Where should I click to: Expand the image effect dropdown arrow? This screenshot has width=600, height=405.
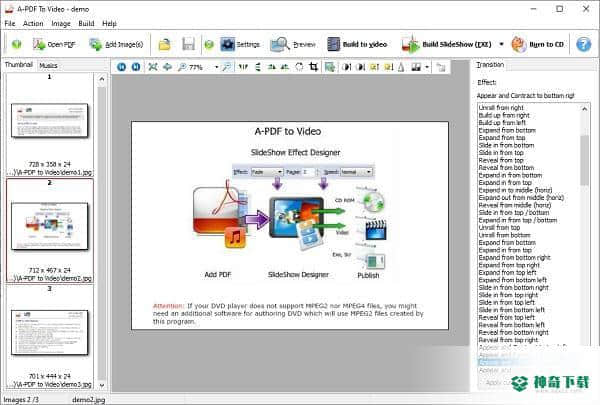tap(427, 67)
